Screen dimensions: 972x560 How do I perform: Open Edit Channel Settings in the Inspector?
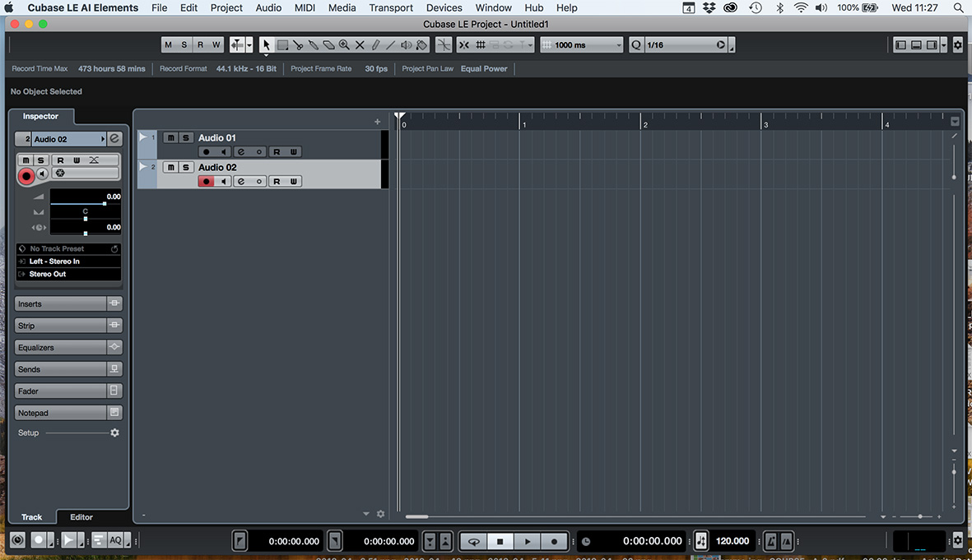pyautogui.click(x=114, y=139)
